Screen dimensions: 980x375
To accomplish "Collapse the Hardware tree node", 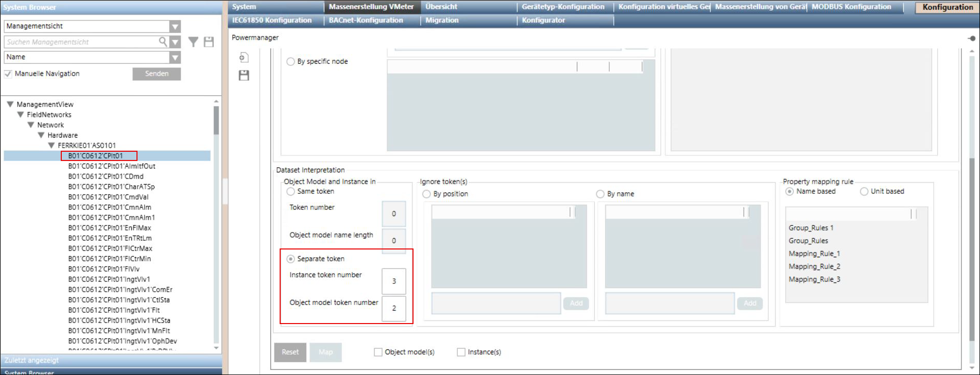I will (41, 135).
